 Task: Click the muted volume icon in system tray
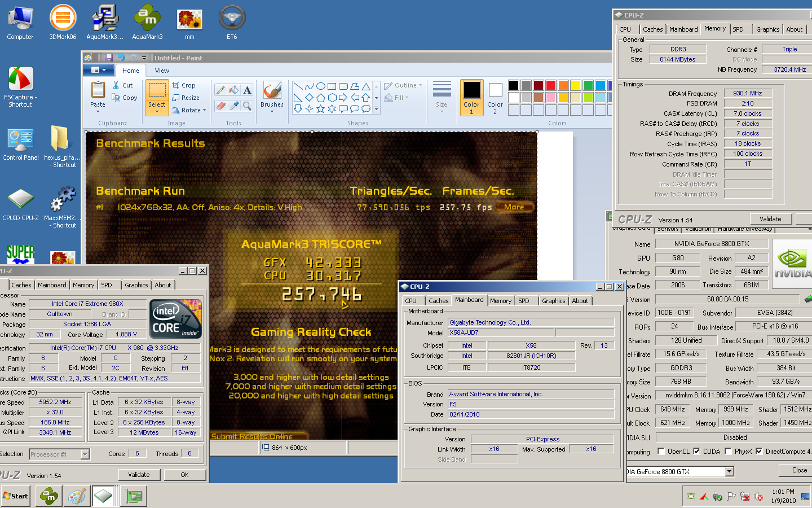pos(759,497)
